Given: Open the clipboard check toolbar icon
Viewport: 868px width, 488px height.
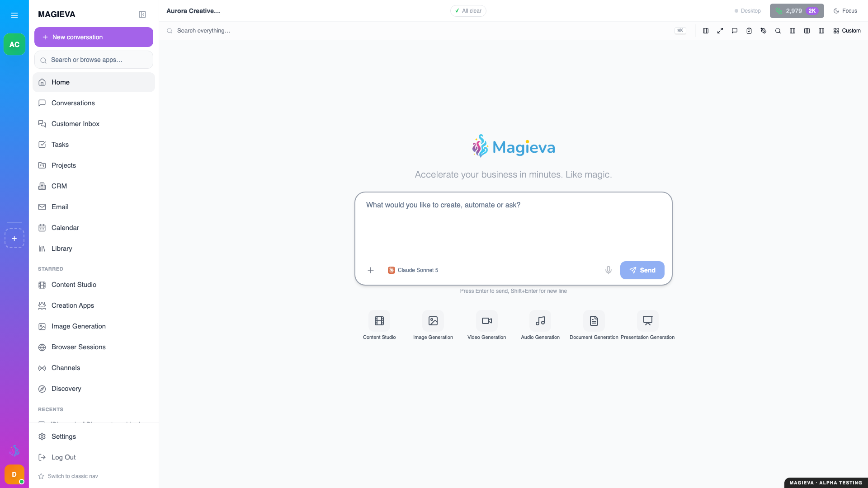Looking at the screenshot, I should [x=749, y=31].
